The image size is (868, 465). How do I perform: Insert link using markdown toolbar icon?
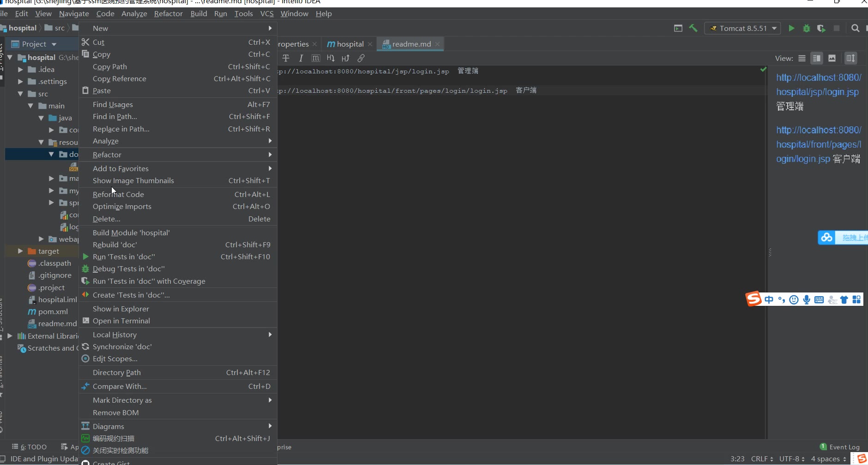tap(361, 58)
